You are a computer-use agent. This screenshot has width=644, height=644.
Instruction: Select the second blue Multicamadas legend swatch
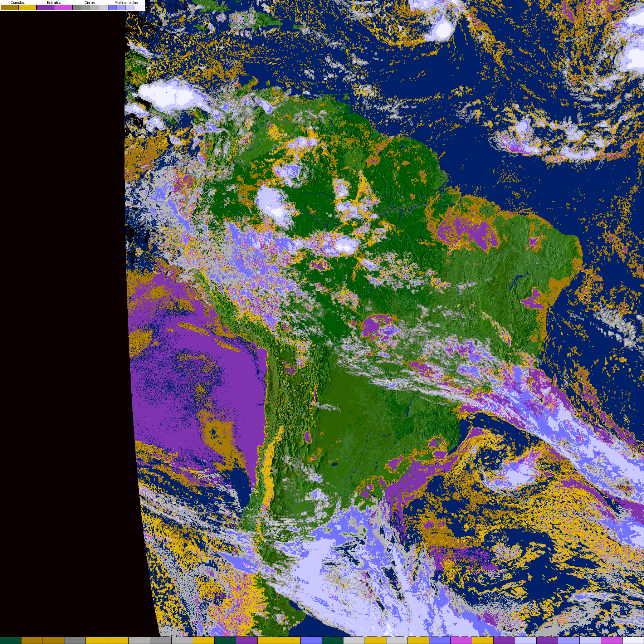click(121, 7)
